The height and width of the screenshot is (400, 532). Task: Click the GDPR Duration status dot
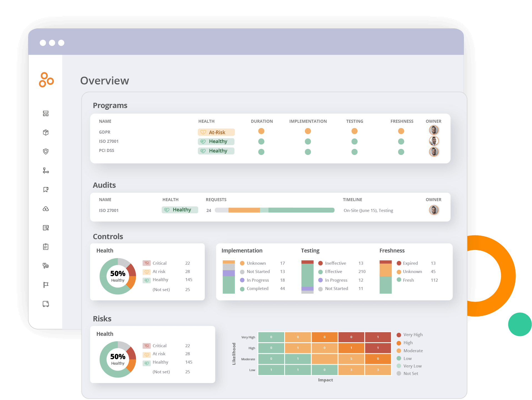click(261, 131)
